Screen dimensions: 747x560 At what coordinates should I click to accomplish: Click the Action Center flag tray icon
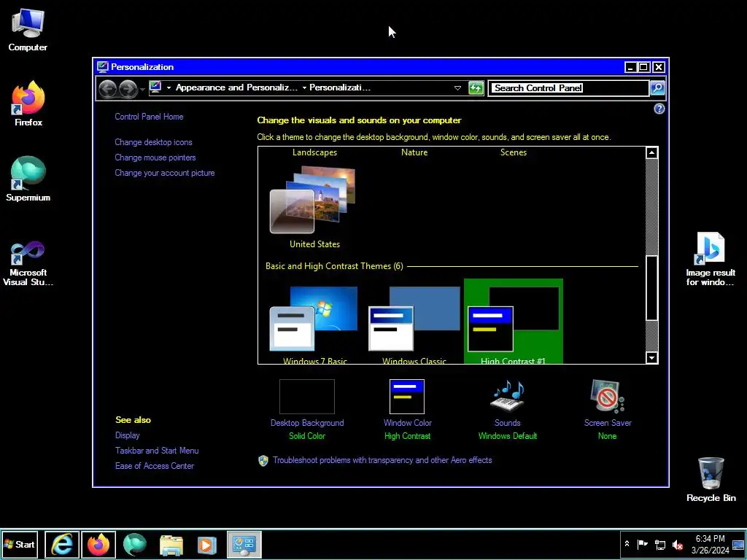[643, 544]
